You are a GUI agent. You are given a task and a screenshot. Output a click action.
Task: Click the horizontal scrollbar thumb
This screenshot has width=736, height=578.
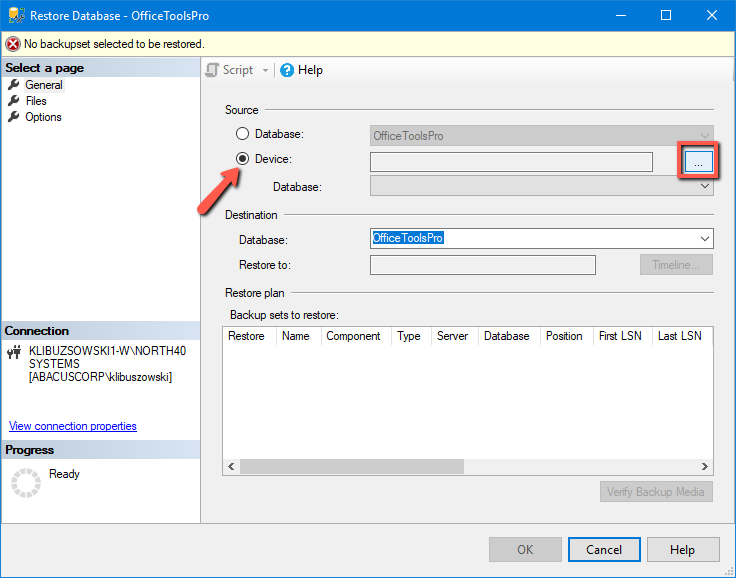pyautogui.click(x=352, y=466)
